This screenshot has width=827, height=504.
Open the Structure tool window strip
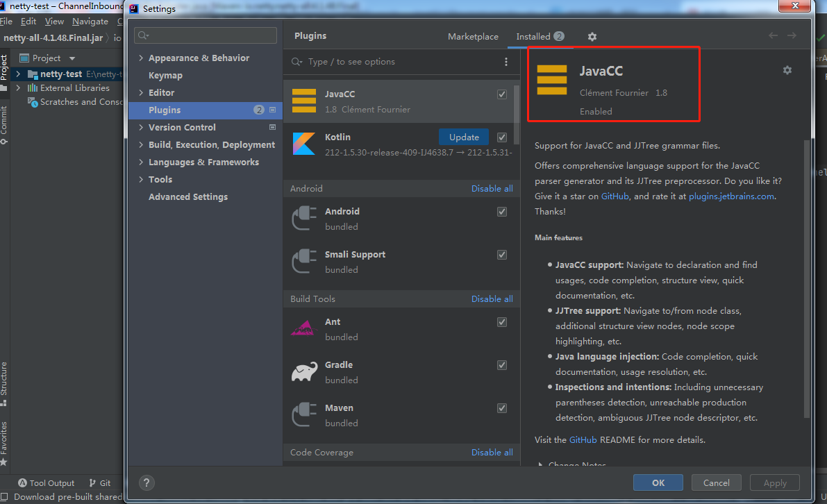[x=3, y=383]
